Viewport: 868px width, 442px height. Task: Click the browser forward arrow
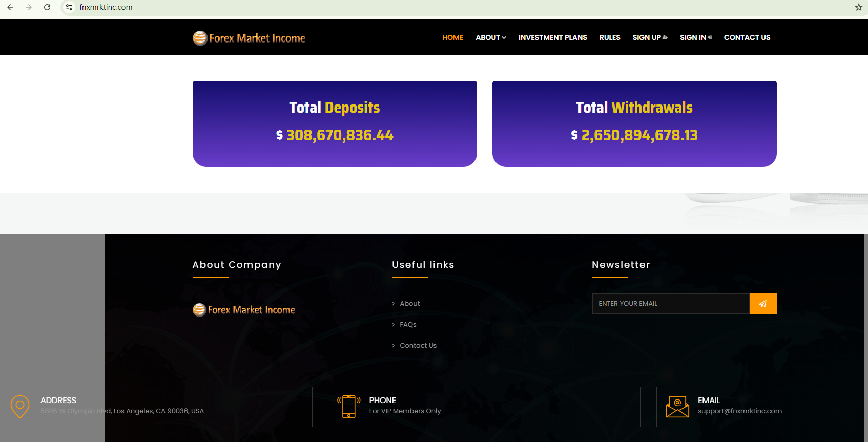click(x=29, y=7)
